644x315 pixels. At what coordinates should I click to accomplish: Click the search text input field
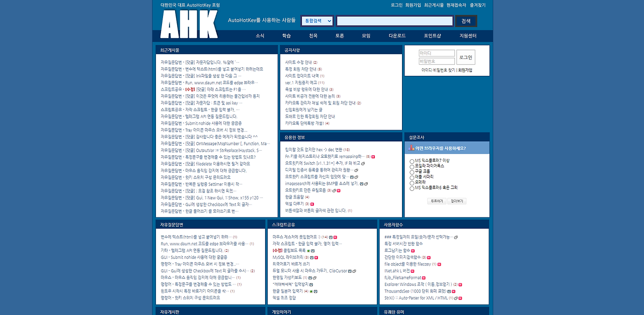(x=395, y=21)
